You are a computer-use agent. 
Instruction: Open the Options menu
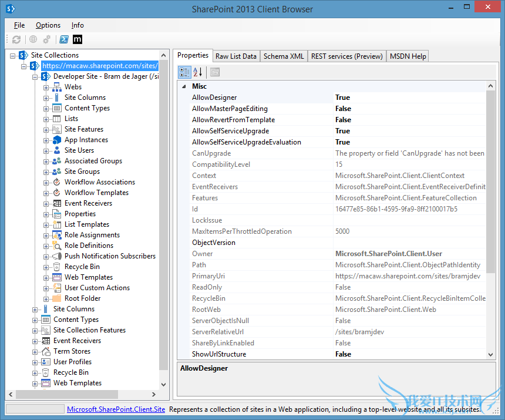pos(48,25)
